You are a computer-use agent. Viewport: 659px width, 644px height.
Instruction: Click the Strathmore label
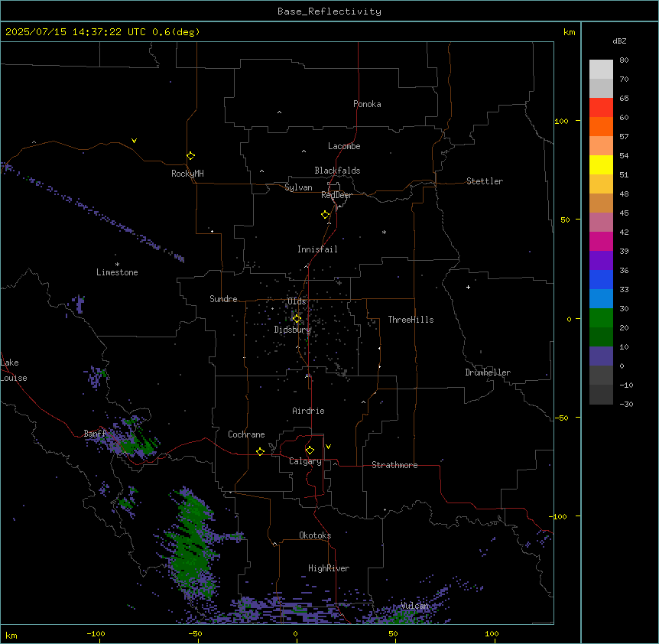pos(394,465)
